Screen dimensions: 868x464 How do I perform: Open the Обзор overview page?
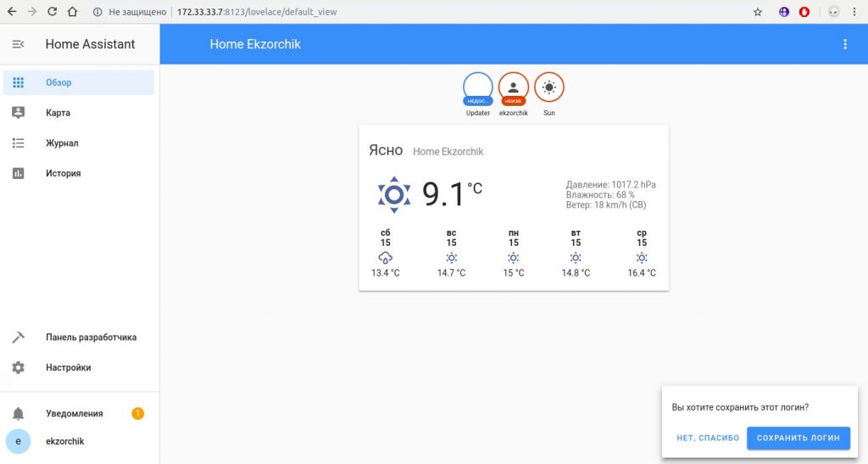pos(58,82)
